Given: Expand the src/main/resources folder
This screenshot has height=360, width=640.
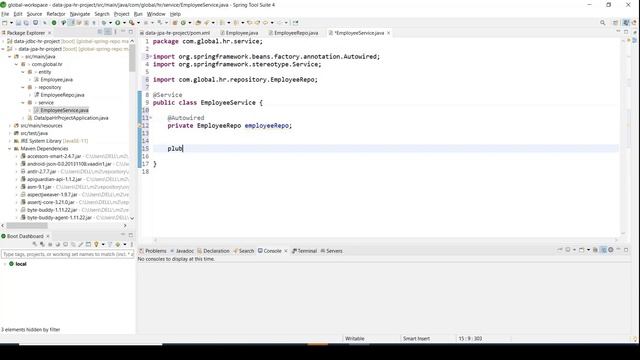Looking at the screenshot, I should coord(10,126).
